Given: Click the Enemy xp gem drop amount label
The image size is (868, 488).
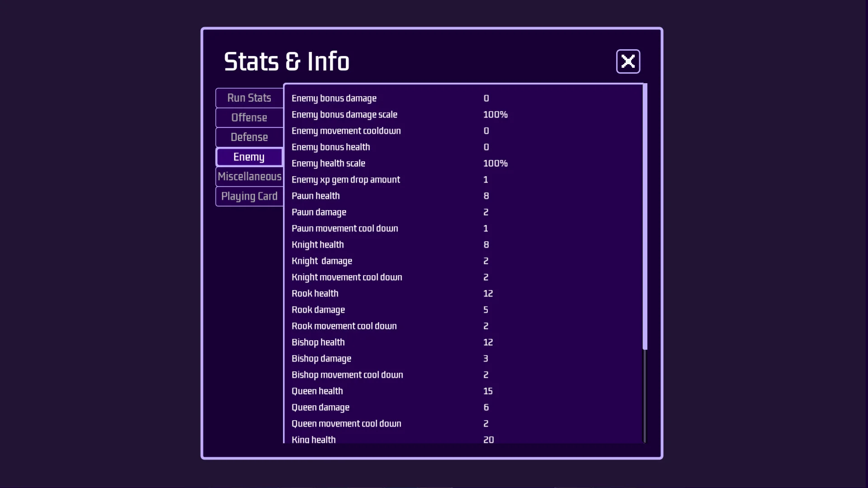Looking at the screenshot, I should tap(346, 180).
